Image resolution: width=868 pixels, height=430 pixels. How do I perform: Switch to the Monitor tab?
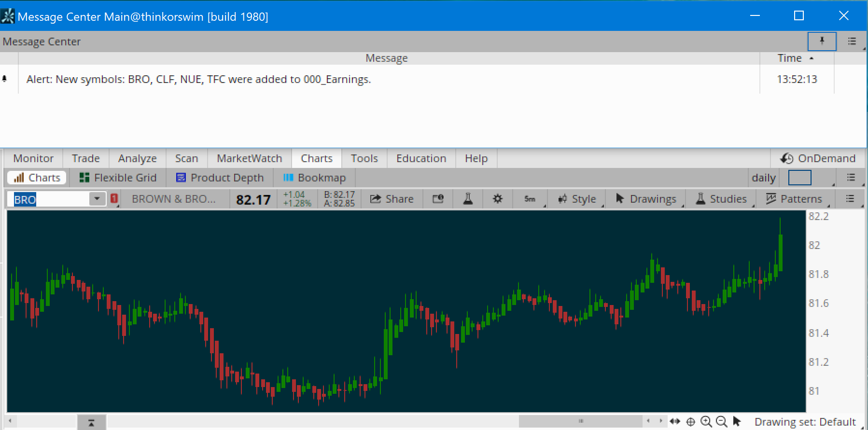click(x=33, y=158)
